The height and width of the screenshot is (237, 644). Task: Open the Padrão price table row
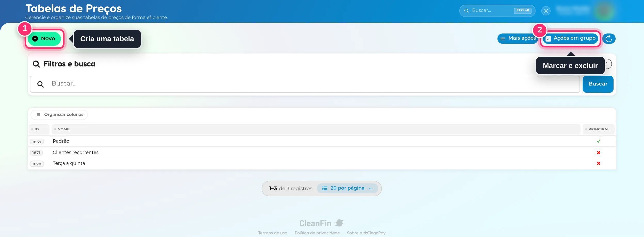(322, 141)
